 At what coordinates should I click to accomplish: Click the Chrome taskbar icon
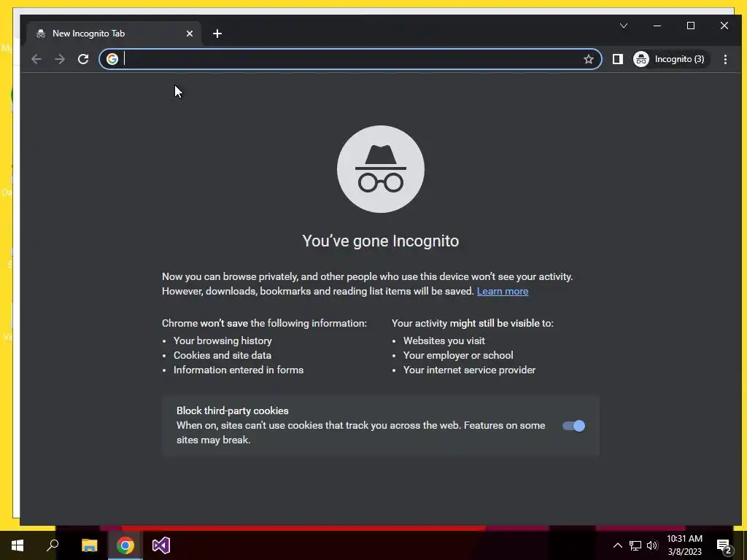(x=125, y=545)
